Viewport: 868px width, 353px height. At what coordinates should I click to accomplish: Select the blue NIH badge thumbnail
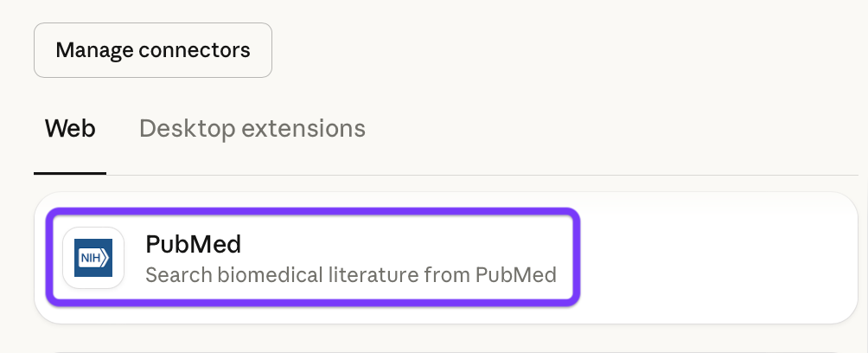(93, 258)
